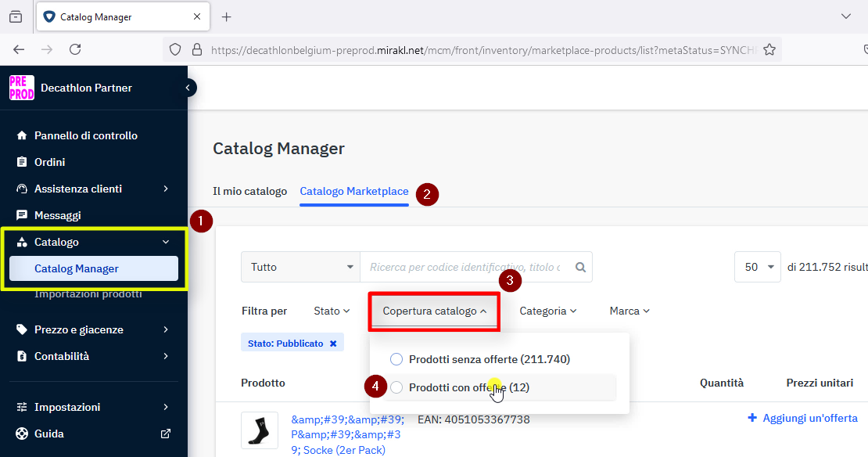Screen dimensions: 868x457
Task: Click the Messaggi chat bubble icon
Action: click(x=22, y=215)
